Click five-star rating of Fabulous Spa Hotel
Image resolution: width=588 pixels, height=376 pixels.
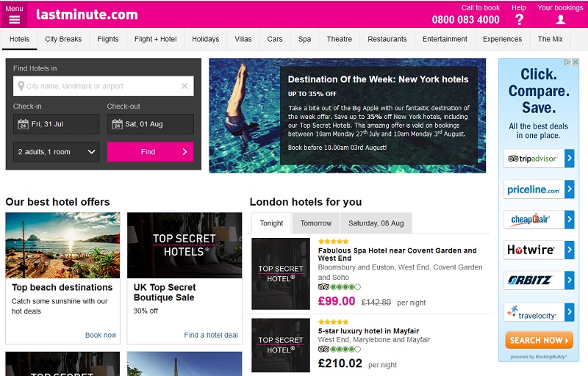click(334, 242)
